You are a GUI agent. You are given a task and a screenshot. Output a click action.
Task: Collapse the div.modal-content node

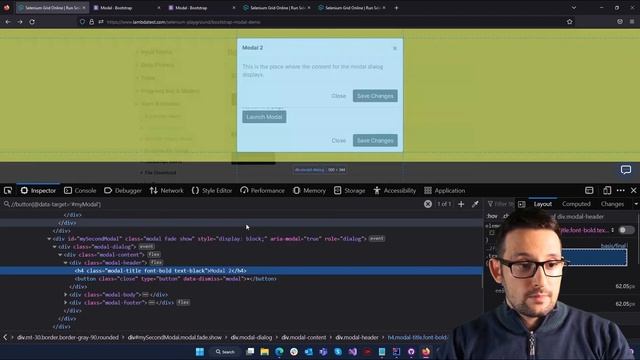point(60,255)
